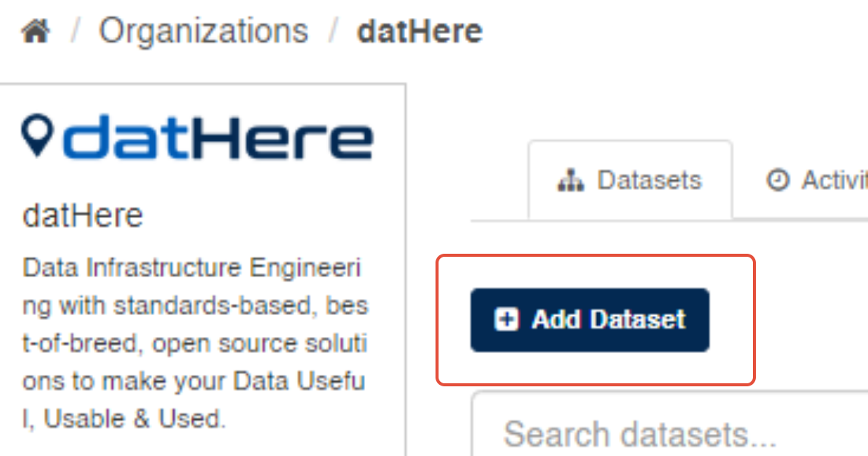
Task: Click the datHere logo image
Action: pyautogui.click(x=197, y=137)
